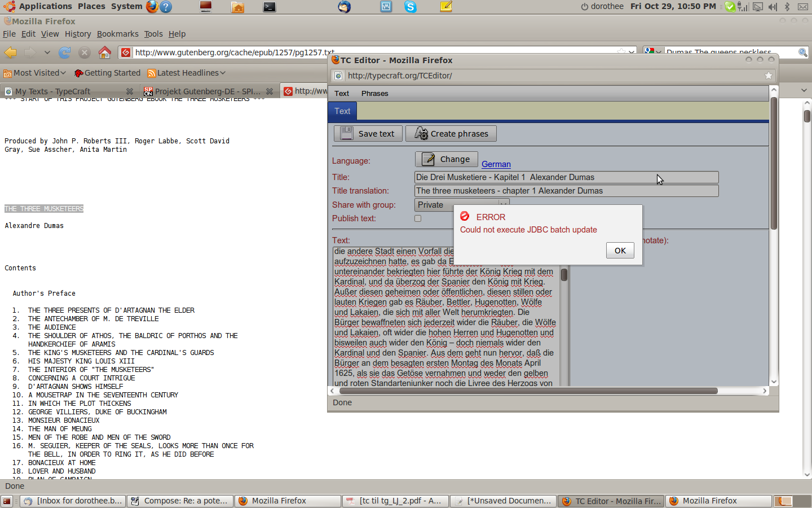Open the Most Visited bookmarks dropdown
This screenshot has width=812, height=508.
point(35,73)
